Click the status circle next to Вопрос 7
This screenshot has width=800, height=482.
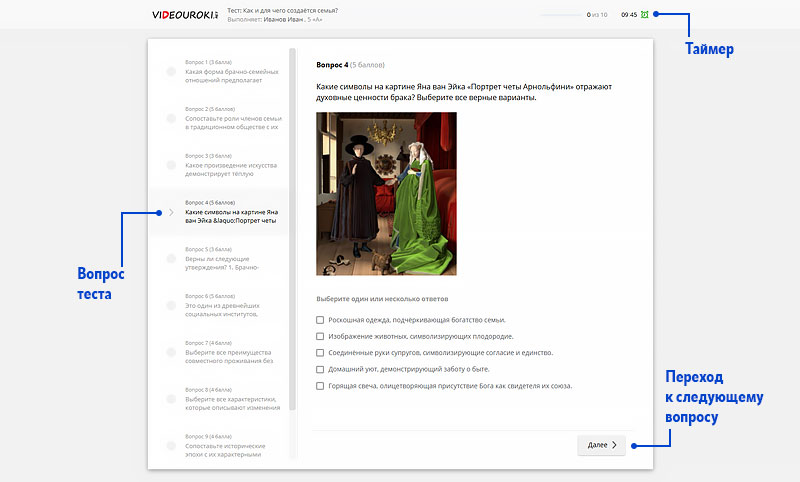click(171, 352)
